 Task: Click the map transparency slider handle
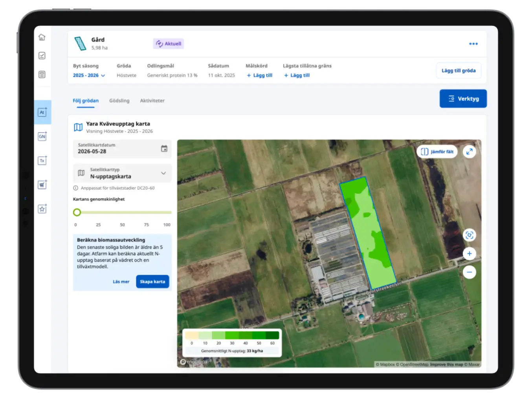coord(77,212)
